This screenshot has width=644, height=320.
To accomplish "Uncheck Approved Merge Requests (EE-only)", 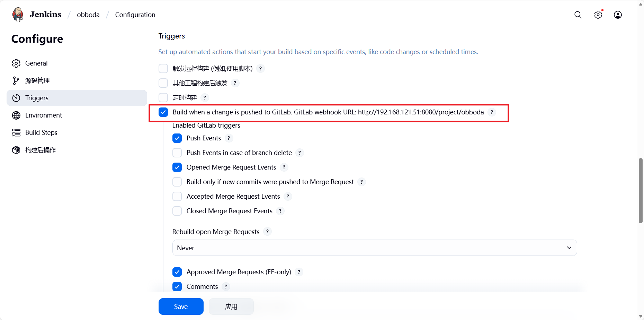I will click(177, 272).
